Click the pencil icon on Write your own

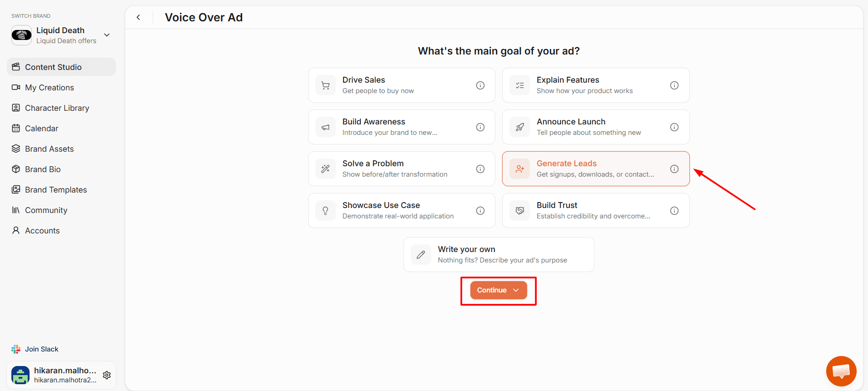421,255
